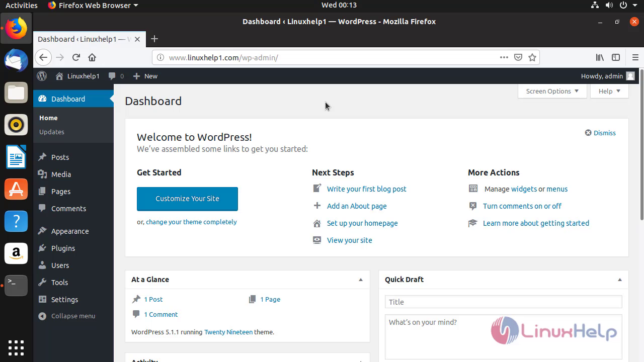Save page to Pocket
This screenshot has height=362, width=644.
[x=518, y=57]
